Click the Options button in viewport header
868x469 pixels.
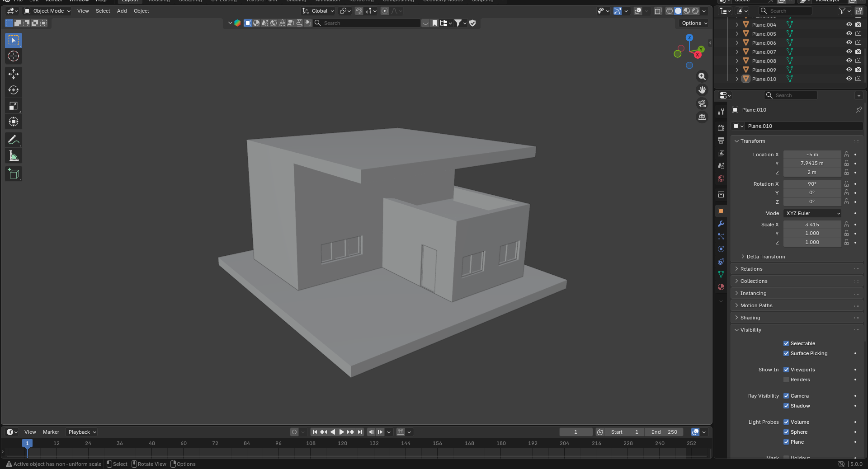[x=694, y=23]
